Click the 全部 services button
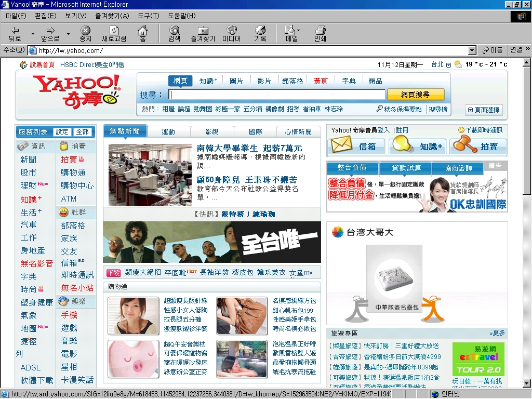 point(82,131)
